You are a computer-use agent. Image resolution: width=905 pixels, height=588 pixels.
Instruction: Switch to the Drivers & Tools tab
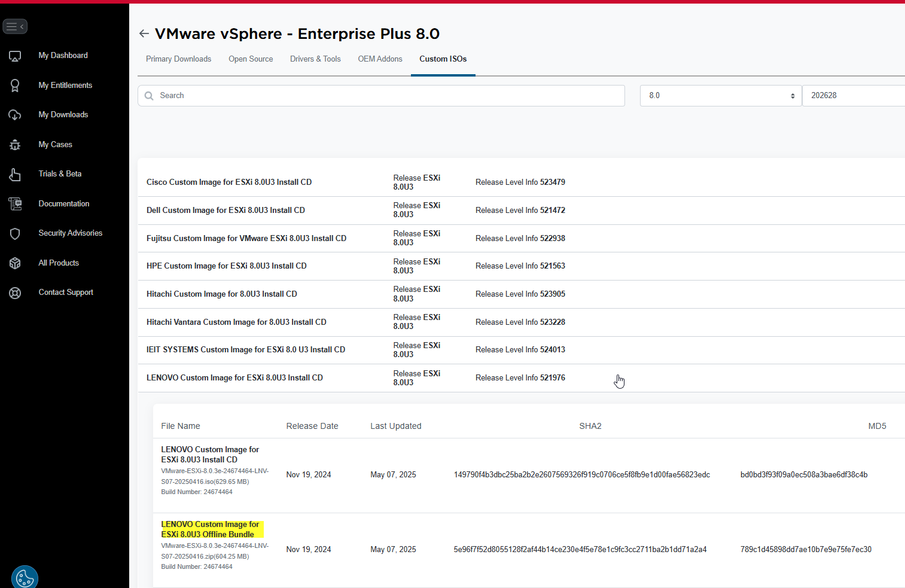pyautogui.click(x=315, y=59)
